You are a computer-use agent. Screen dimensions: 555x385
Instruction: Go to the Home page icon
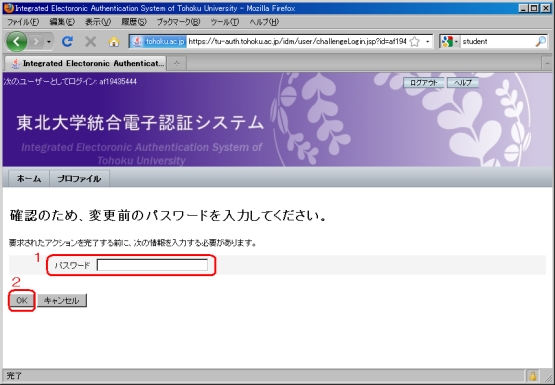pyautogui.click(x=114, y=42)
